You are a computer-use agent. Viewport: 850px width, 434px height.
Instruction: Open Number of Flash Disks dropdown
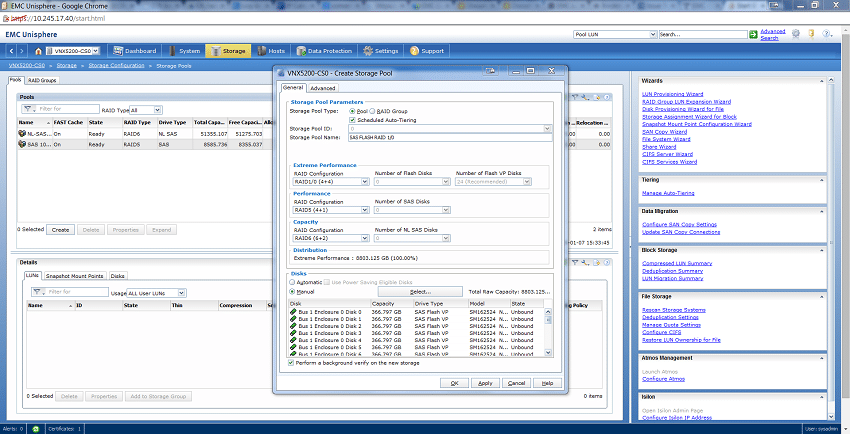pyautogui.click(x=412, y=182)
